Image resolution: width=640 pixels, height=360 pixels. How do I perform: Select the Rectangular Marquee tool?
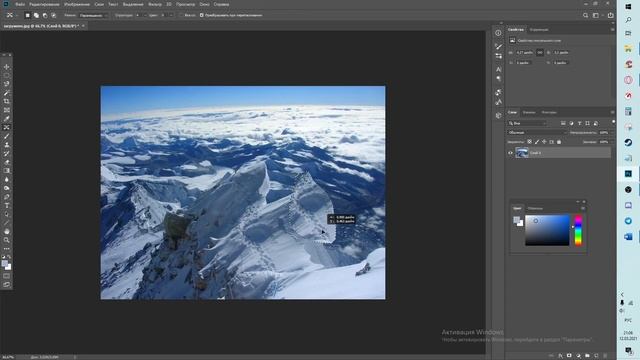tap(7, 76)
